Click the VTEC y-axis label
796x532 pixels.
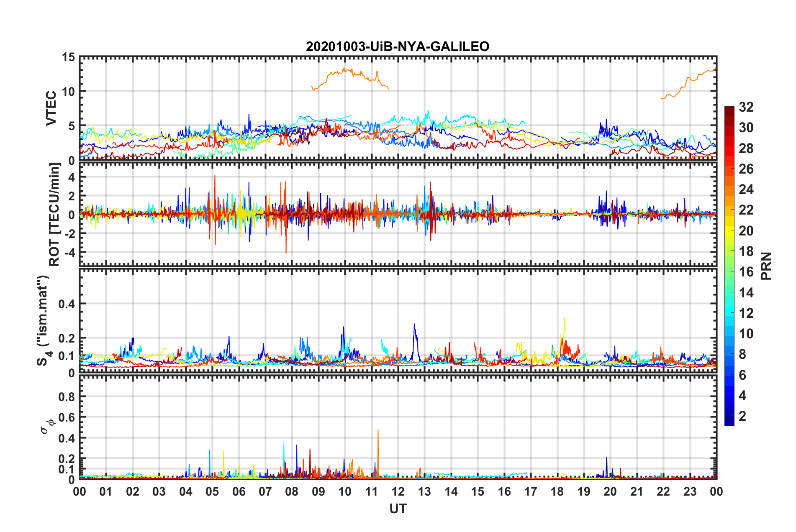(x=51, y=108)
